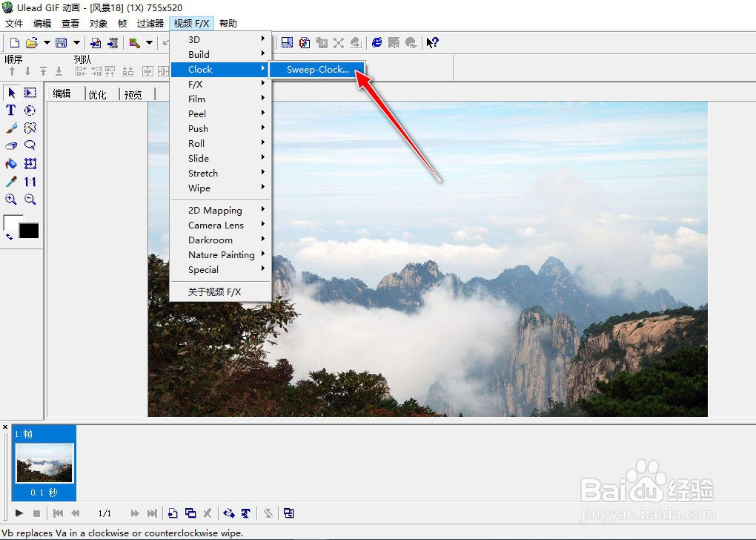Open the 对象 menu
Image resolution: width=756 pixels, height=540 pixels.
pyautogui.click(x=99, y=23)
